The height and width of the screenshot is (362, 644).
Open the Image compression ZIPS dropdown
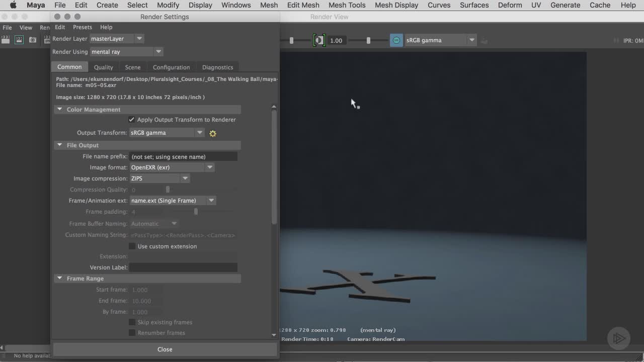159,178
